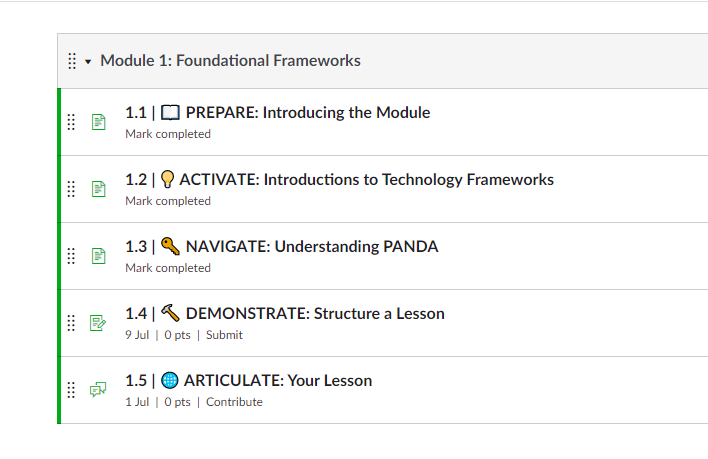Click the page icon beside Understanding PANDA
Image resolution: width=708 pixels, height=459 pixels.
click(x=98, y=256)
